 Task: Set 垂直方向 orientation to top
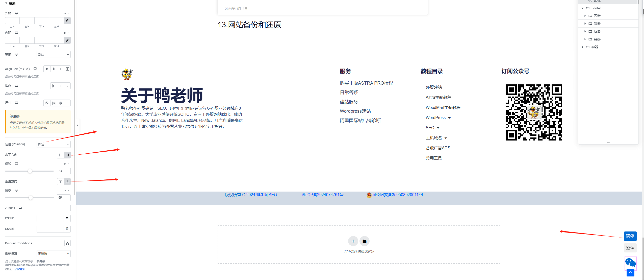coord(61,182)
